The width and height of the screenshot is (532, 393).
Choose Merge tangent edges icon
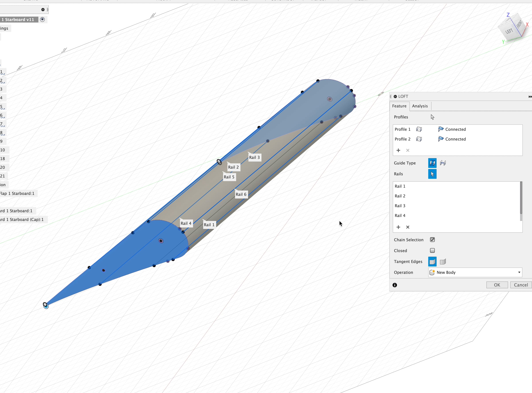[x=432, y=262]
